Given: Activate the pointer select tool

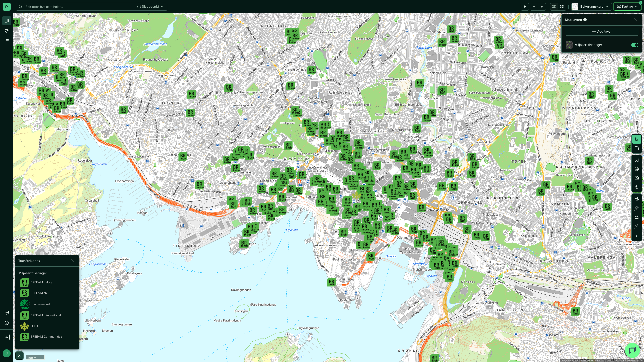Looking at the screenshot, I should click(x=636, y=139).
